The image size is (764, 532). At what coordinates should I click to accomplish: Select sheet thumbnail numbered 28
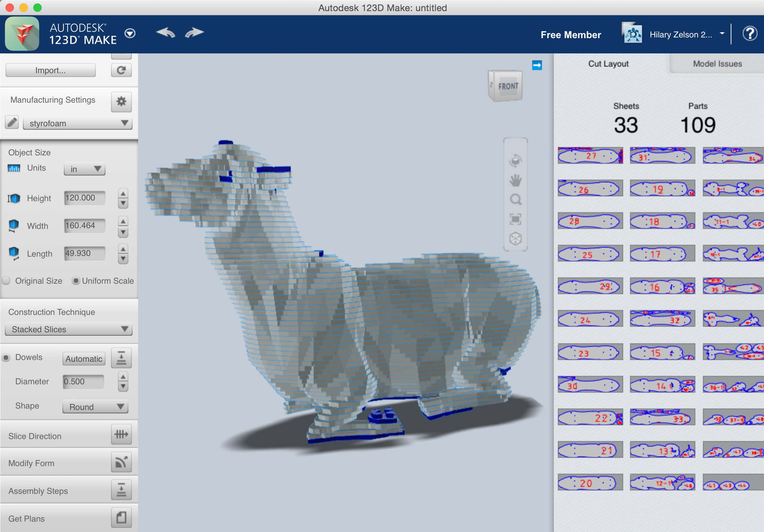coord(590,221)
